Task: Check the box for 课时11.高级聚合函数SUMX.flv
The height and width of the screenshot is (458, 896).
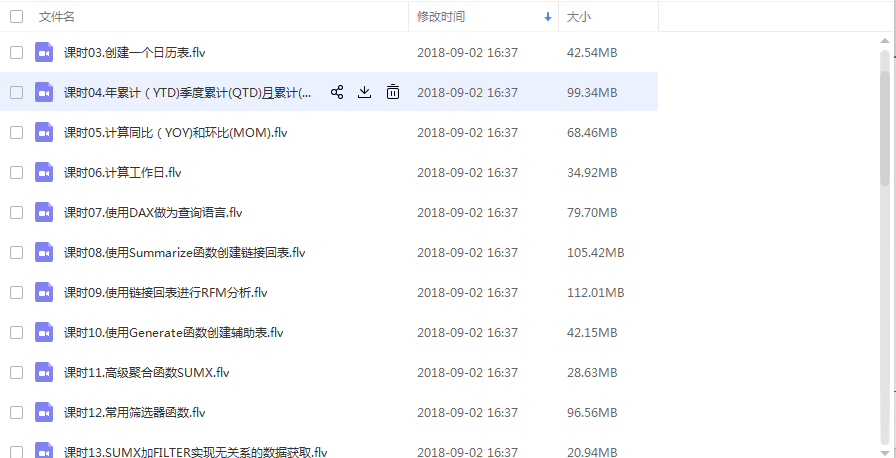Action: (17, 372)
